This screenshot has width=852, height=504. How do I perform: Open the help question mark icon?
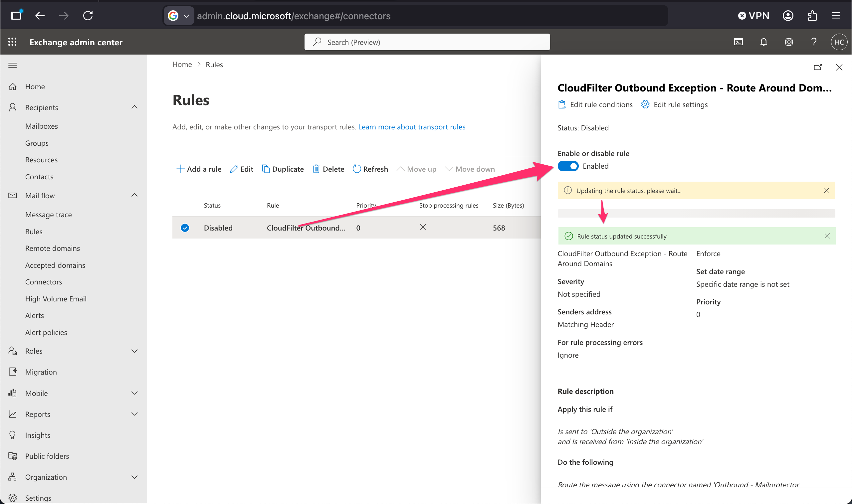pos(814,42)
